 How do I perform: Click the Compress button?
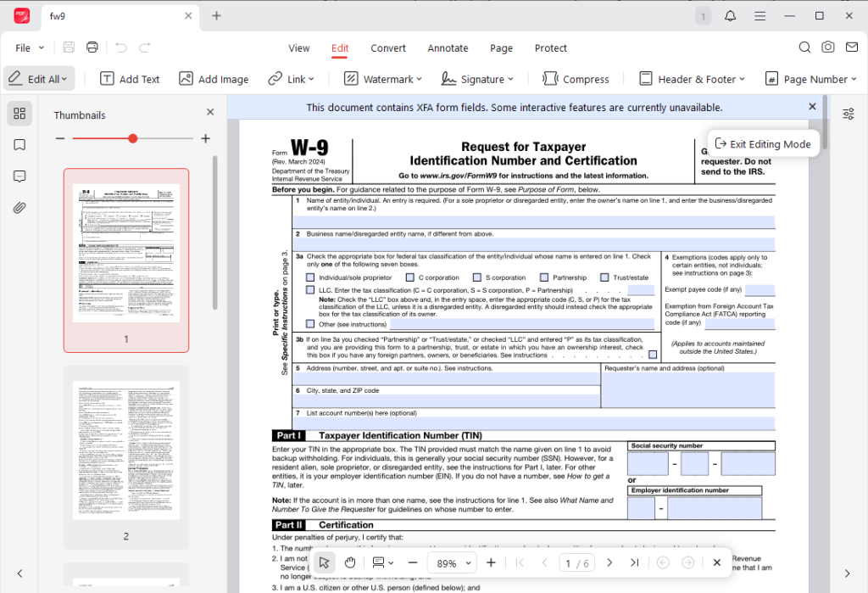coord(576,79)
